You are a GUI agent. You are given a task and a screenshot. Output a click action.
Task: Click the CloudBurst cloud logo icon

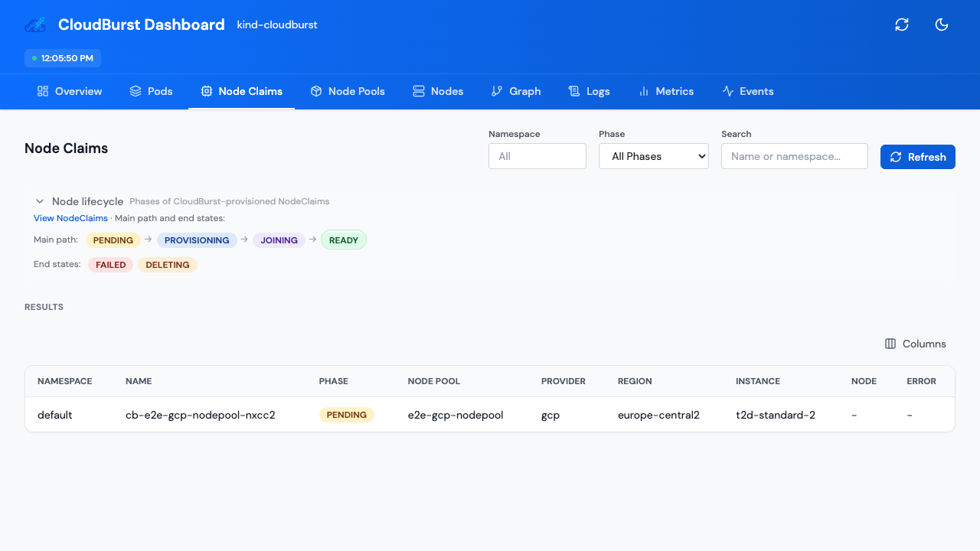(34, 24)
